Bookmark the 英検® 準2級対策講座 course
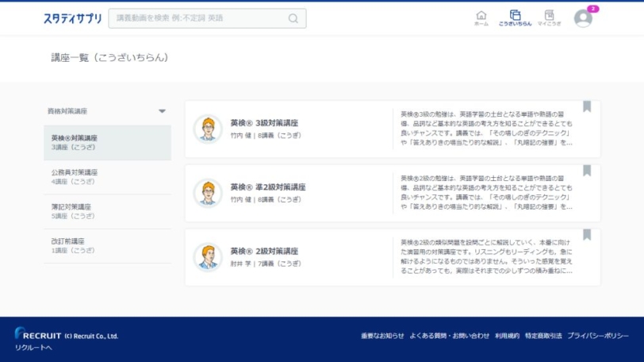 click(587, 171)
